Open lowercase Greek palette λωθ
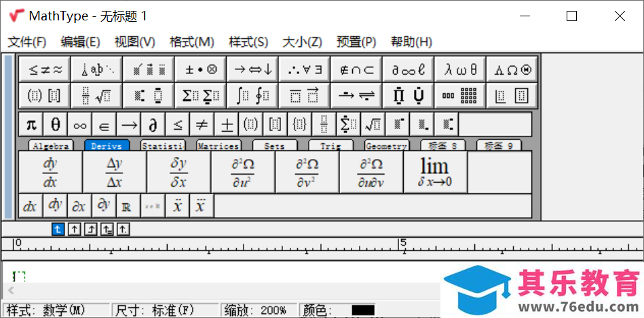This screenshot has height=318, width=644. coord(460,69)
